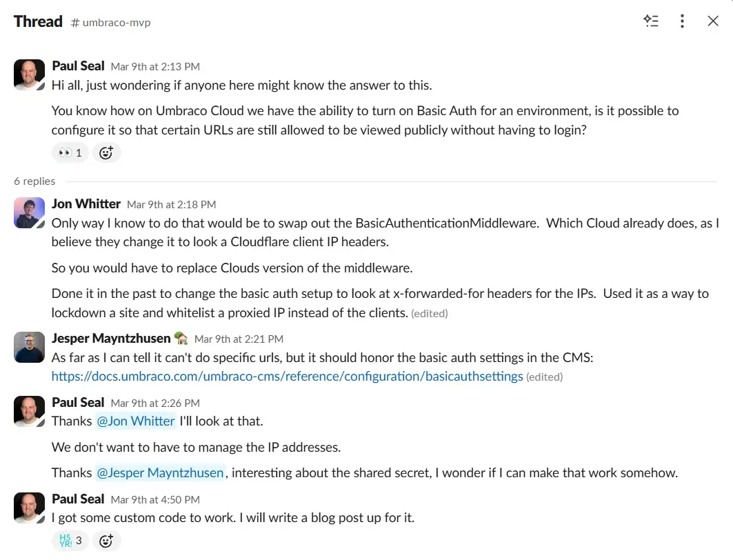
Task: Click Jesper Mayntzhusen's name on his reply
Action: [111, 339]
